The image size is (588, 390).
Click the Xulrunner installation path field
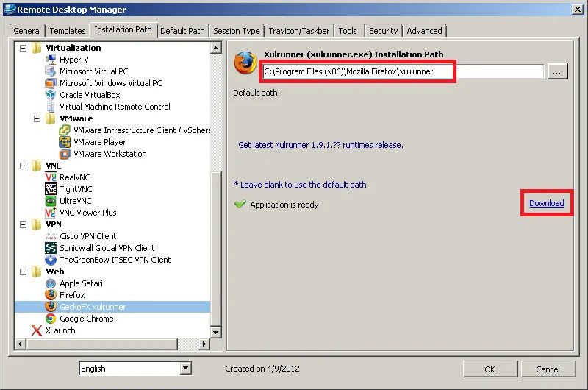click(x=403, y=71)
